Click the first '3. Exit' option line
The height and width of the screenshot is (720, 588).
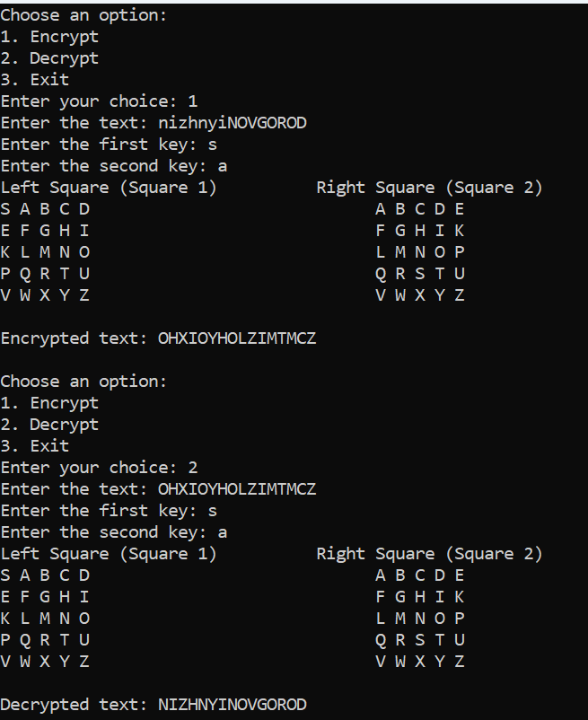(34, 80)
